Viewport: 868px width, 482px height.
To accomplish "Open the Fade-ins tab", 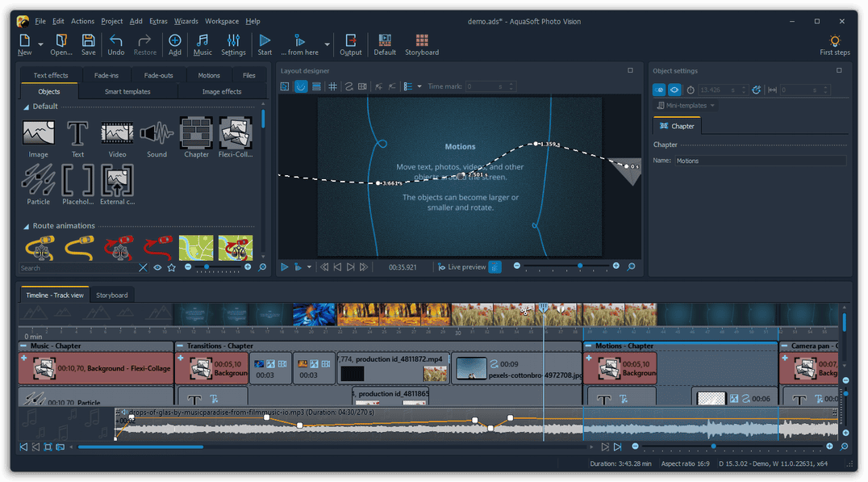I will (x=106, y=75).
